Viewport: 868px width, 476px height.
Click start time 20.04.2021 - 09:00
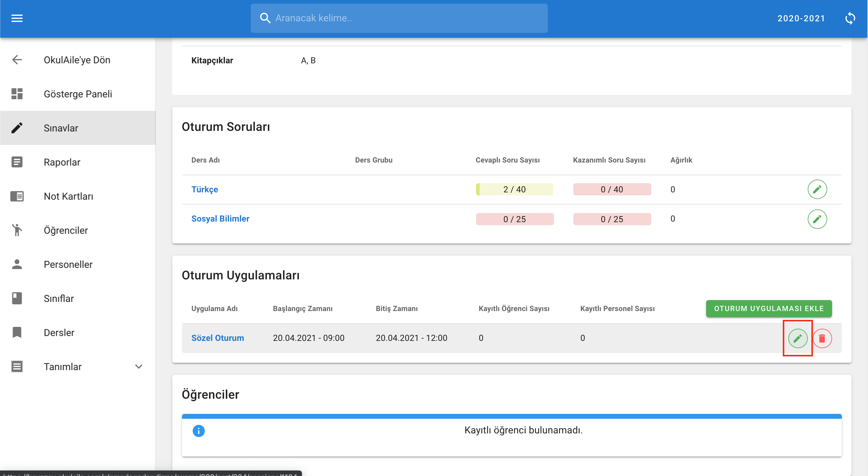pyautogui.click(x=308, y=338)
